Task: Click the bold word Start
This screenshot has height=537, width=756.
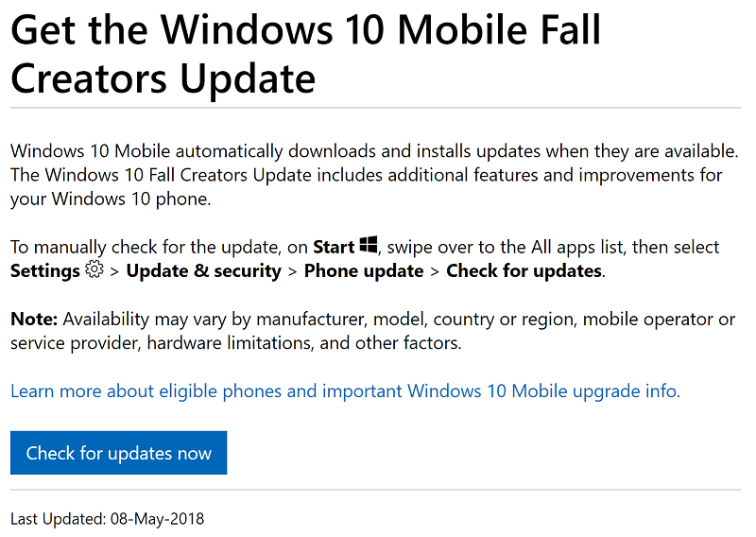Action: 334,247
